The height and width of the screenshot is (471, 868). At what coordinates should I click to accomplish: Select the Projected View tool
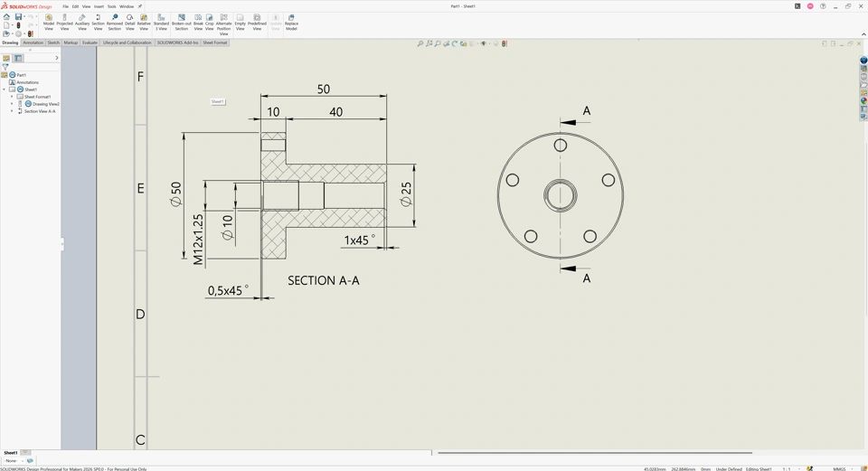[x=64, y=23]
